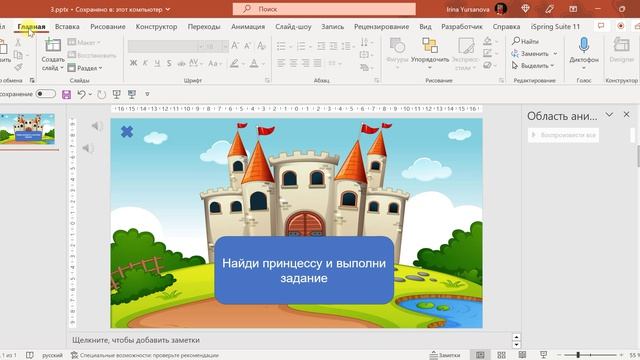Clear all formatting icon in font group
This screenshot has height=360, width=640.
click(x=261, y=45)
